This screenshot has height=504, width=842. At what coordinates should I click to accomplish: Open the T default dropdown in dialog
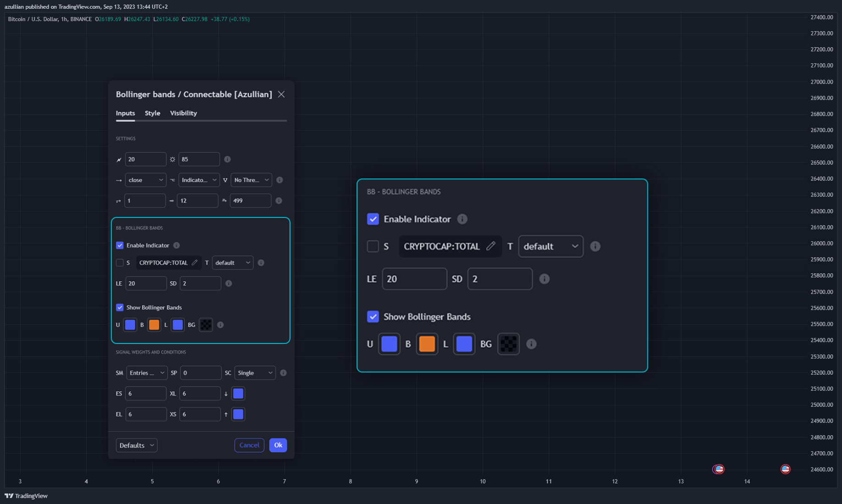tap(233, 263)
